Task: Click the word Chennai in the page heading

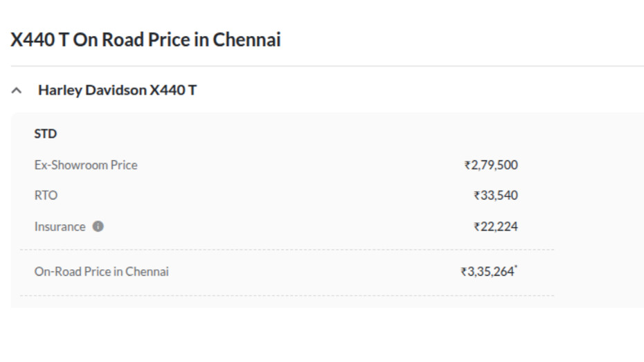Action: 247,39
